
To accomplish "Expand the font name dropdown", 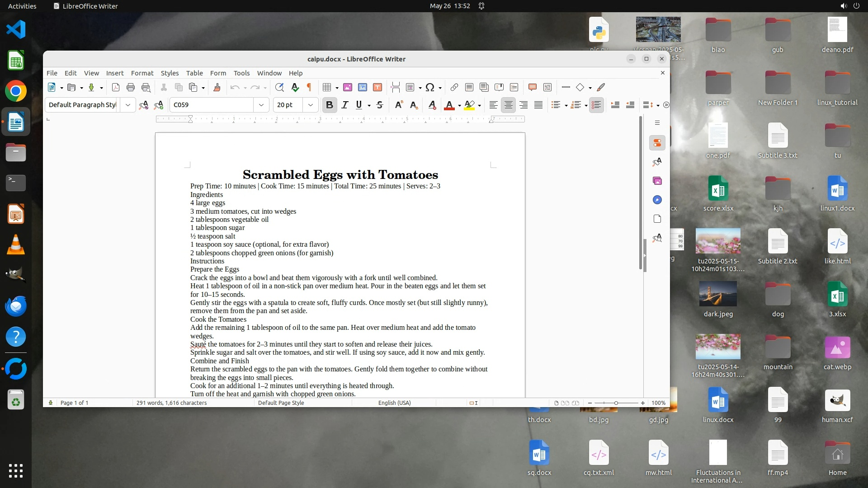I will tap(261, 105).
